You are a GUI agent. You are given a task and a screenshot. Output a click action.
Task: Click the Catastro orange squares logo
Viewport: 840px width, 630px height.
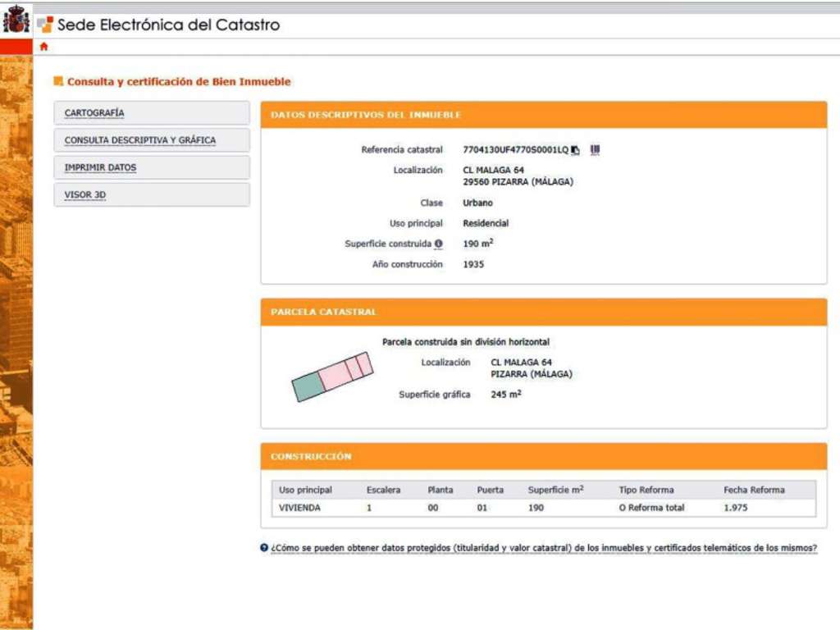45,25
